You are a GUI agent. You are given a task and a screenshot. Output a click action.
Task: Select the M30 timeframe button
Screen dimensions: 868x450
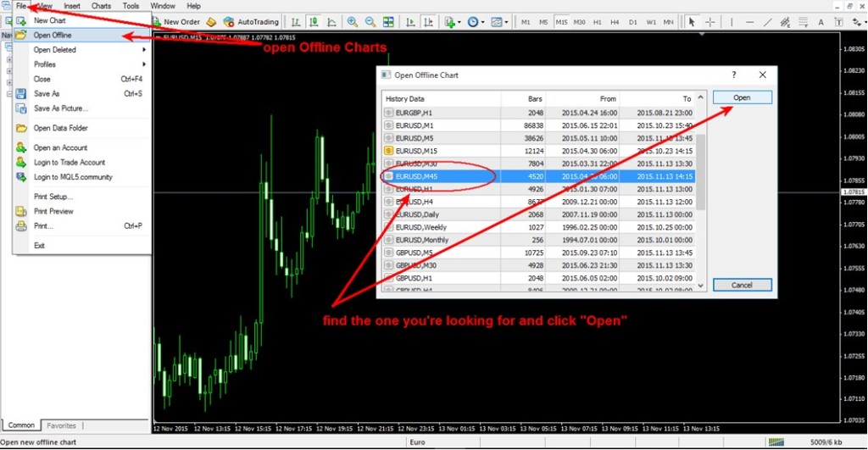(580, 22)
